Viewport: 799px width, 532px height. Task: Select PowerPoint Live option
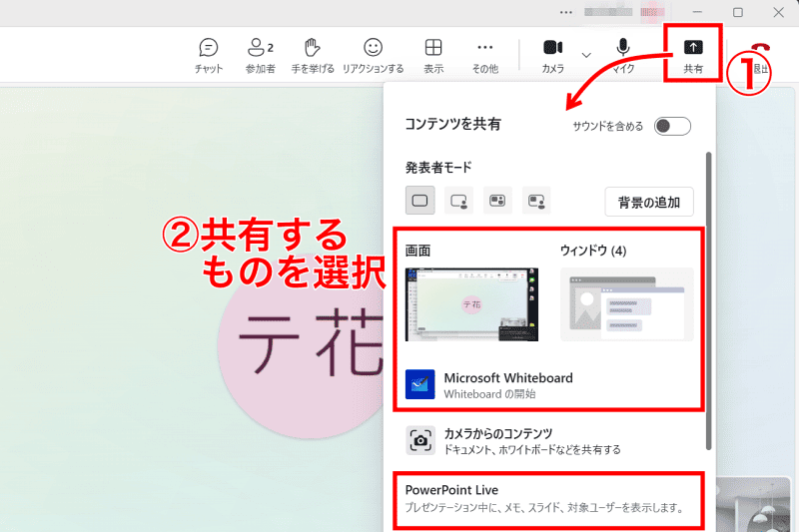click(x=544, y=498)
